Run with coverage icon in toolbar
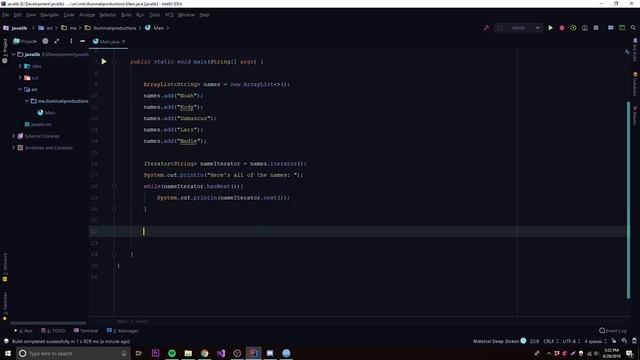This screenshot has height=360, width=640. tap(573, 28)
